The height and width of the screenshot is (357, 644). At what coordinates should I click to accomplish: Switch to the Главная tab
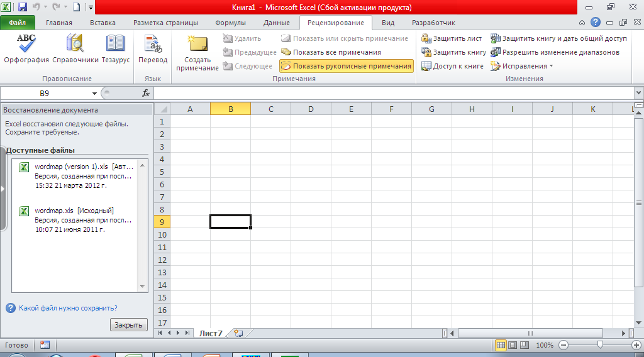(58, 23)
